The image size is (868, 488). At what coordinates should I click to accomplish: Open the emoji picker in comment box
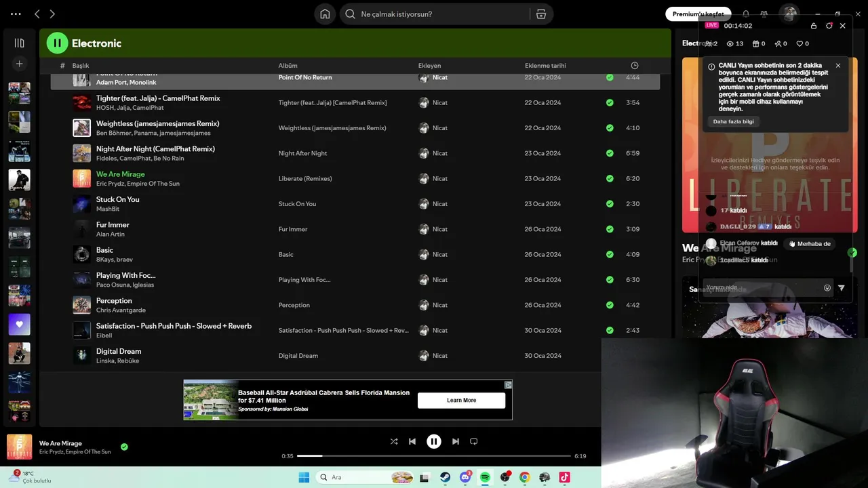click(827, 288)
